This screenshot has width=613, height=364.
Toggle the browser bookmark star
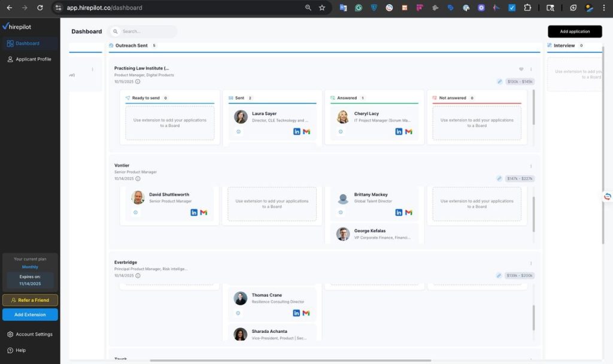coord(321,8)
